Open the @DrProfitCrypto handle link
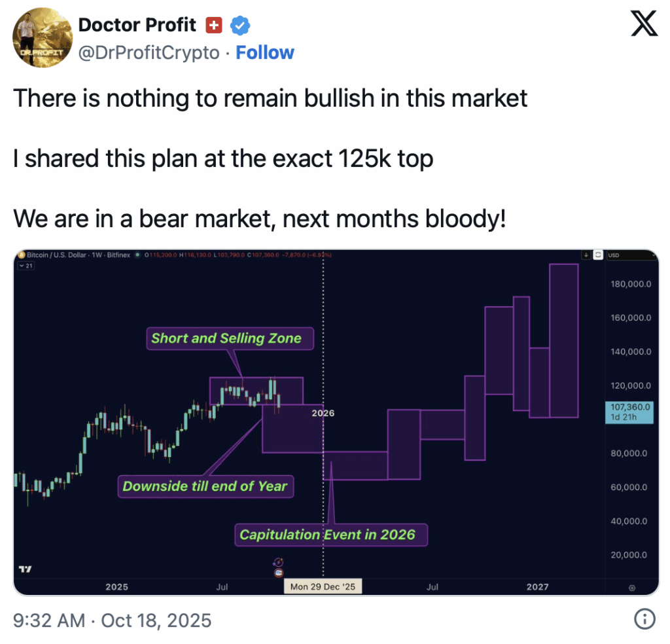Viewport: 670px width, 644px height. pyautogui.click(x=149, y=52)
